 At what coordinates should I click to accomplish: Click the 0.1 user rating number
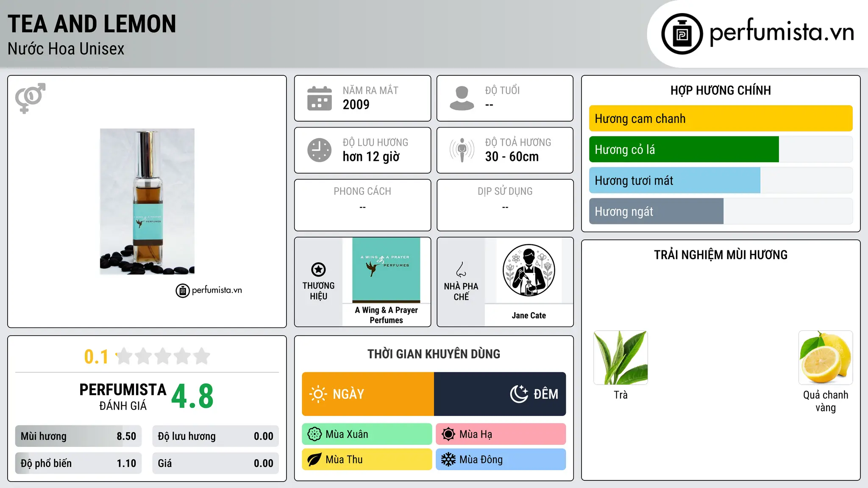(x=96, y=357)
